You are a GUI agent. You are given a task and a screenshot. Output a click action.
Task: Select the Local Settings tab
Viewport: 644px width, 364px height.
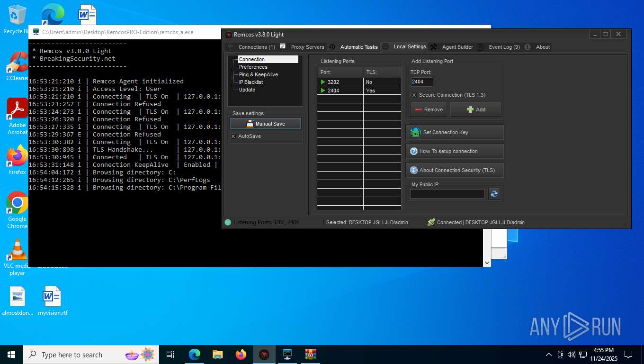pos(404,46)
